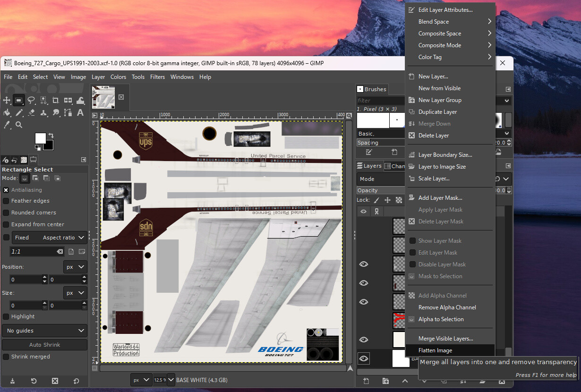
Task: Open the Fixed Aspect ratio dropdown
Action: (49, 238)
